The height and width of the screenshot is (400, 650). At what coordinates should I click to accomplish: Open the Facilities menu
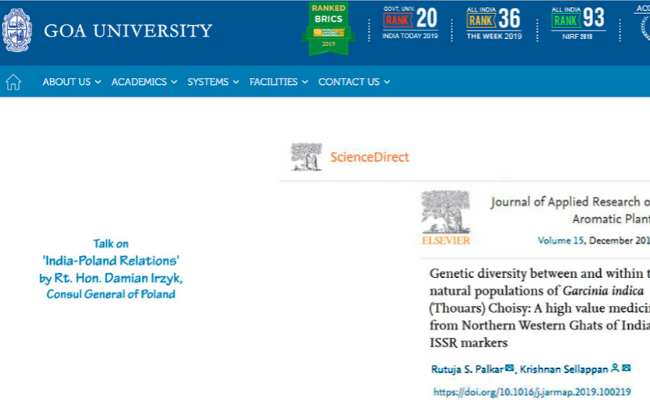coord(279,82)
